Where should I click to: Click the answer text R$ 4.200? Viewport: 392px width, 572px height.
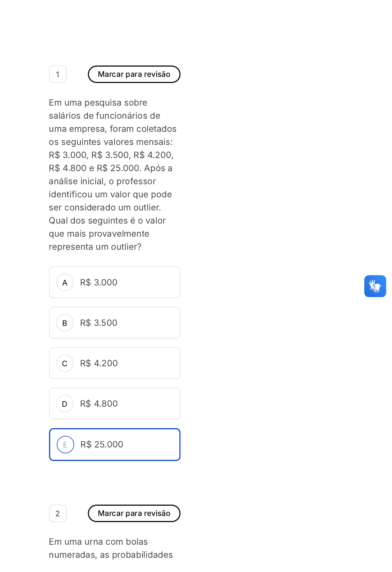click(x=99, y=363)
